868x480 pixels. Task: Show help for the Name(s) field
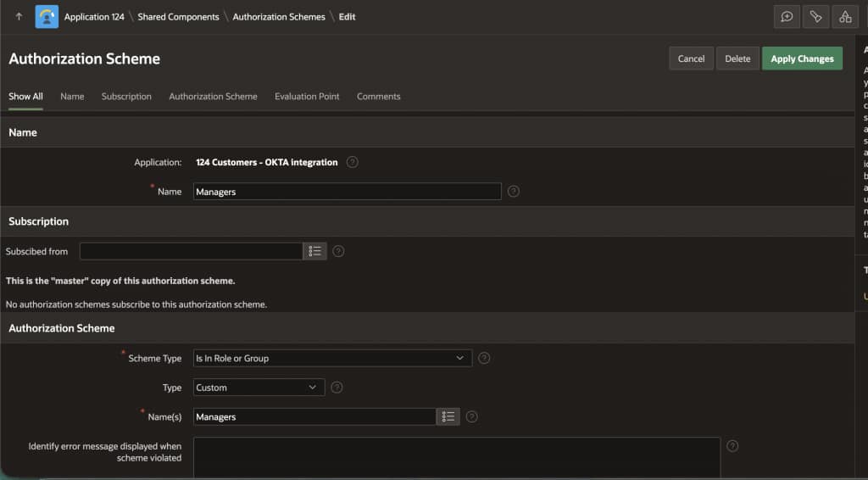tap(471, 416)
